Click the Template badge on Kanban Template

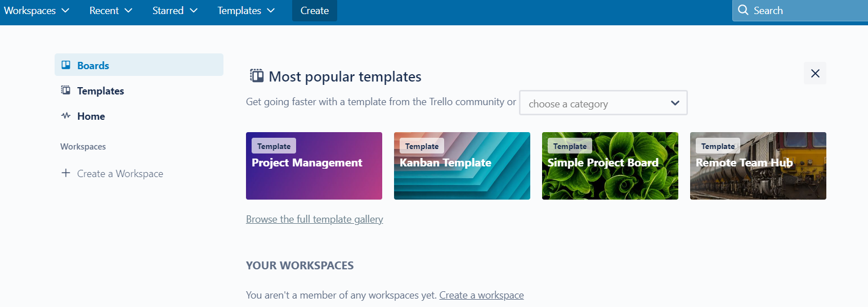click(422, 146)
